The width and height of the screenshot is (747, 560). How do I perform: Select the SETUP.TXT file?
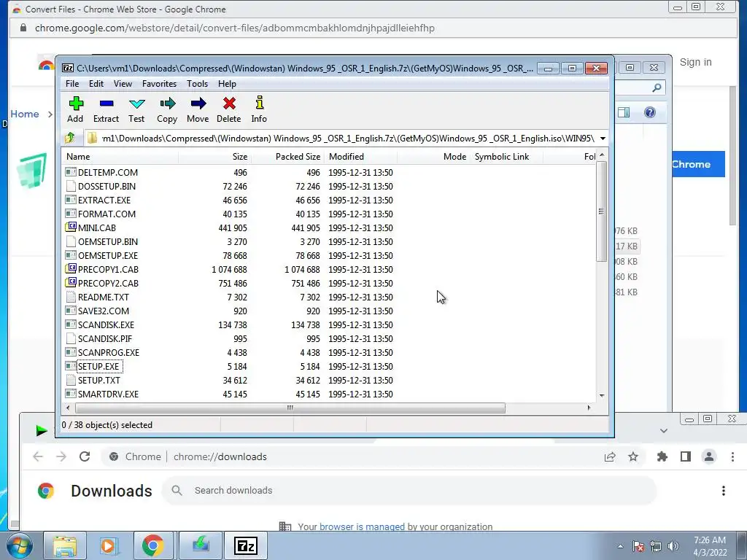pyautogui.click(x=99, y=381)
